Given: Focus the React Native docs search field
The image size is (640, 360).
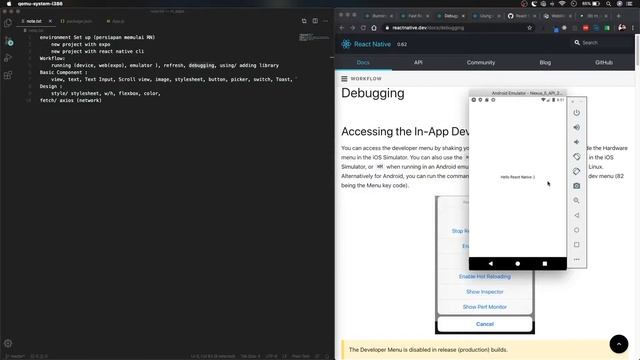Looking at the screenshot, I should pyautogui.click(x=602, y=42).
